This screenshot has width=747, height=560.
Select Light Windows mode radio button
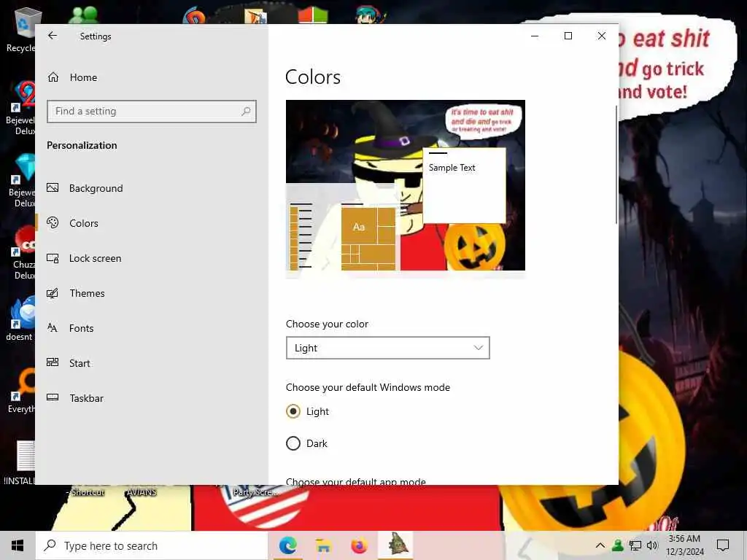(293, 411)
